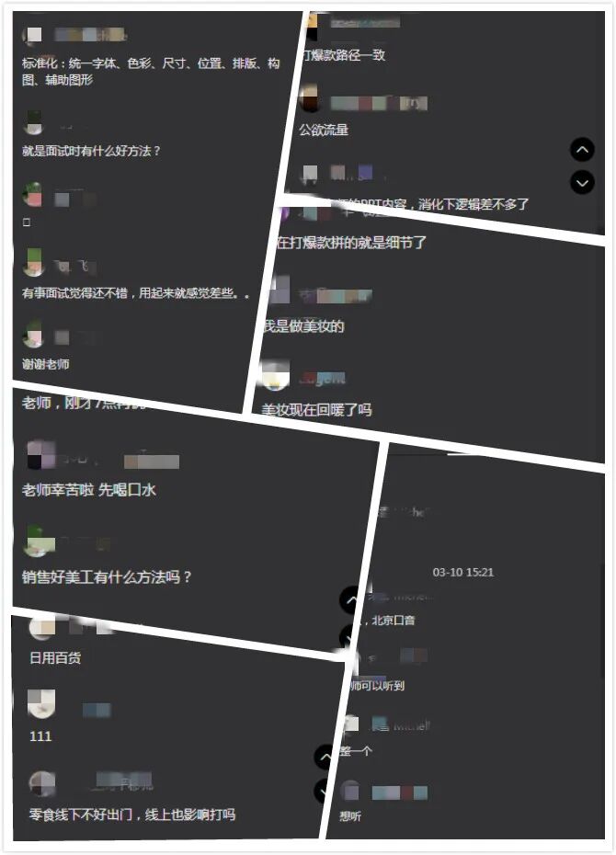
Task: Click up chevron near 北京口音 message
Action: coord(349,600)
